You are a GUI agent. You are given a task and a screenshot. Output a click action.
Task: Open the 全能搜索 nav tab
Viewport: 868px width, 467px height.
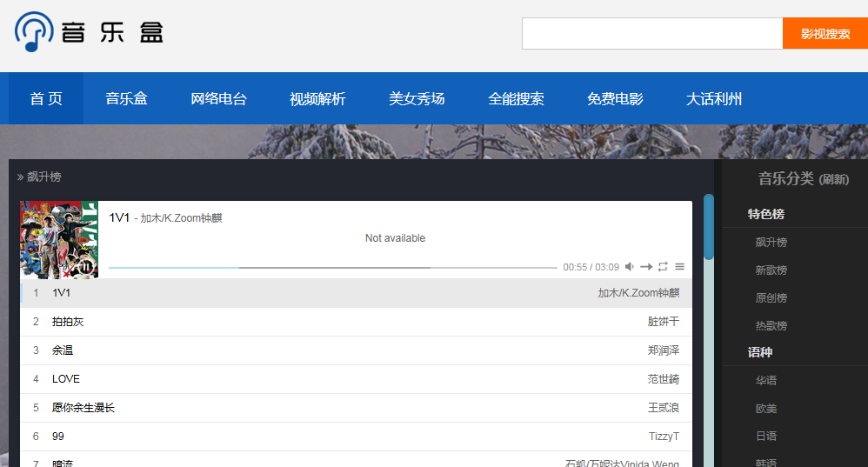(516, 98)
